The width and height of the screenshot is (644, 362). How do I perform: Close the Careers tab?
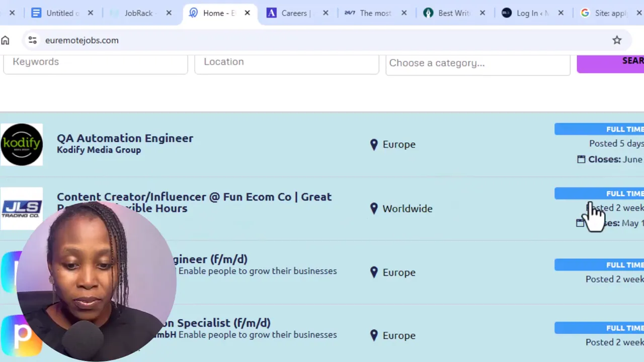(326, 13)
